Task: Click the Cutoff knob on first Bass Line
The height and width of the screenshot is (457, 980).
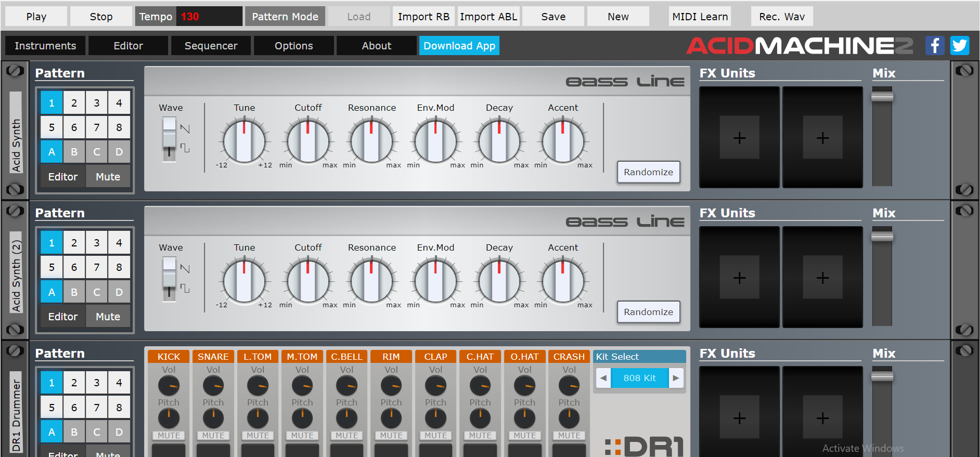Action: point(308,141)
